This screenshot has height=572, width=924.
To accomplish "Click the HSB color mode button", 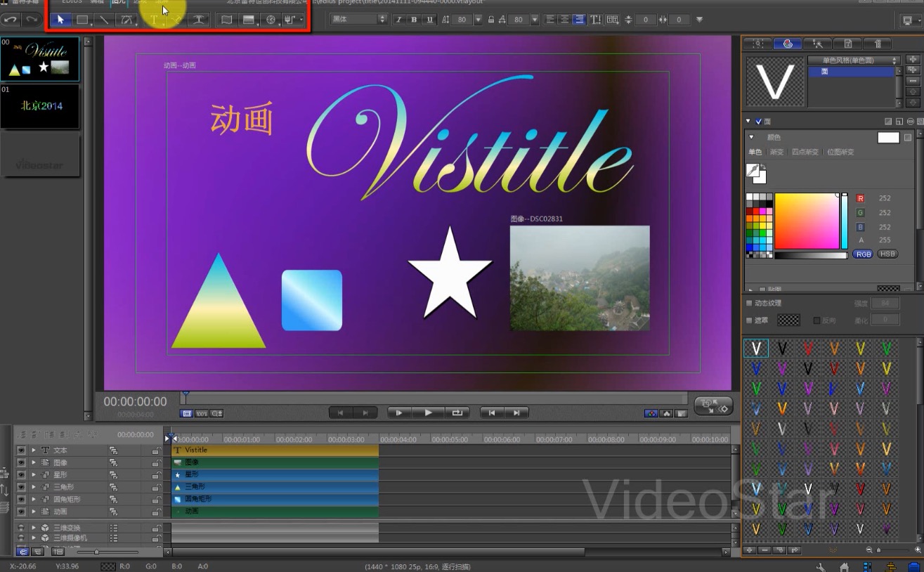I will pyautogui.click(x=887, y=254).
